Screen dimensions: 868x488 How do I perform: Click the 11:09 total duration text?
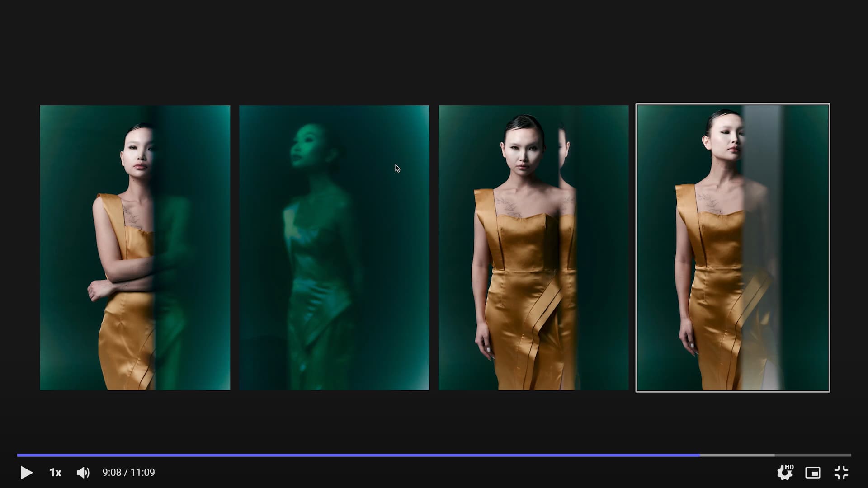point(143,473)
